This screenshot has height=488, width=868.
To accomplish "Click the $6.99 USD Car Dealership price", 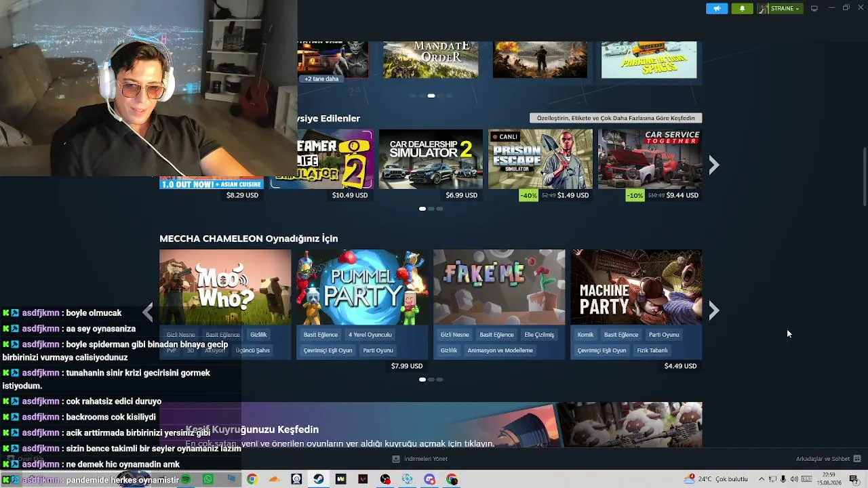I will [x=462, y=195].
